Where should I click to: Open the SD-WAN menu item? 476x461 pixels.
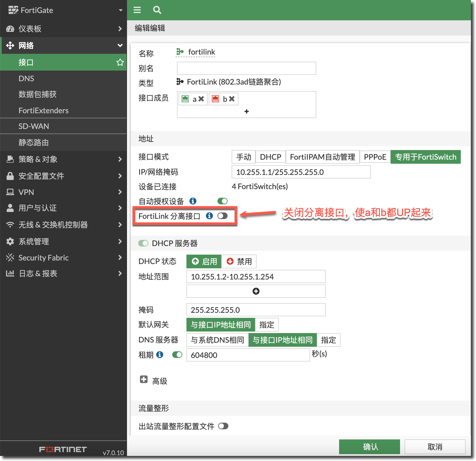tap(34, 126)
